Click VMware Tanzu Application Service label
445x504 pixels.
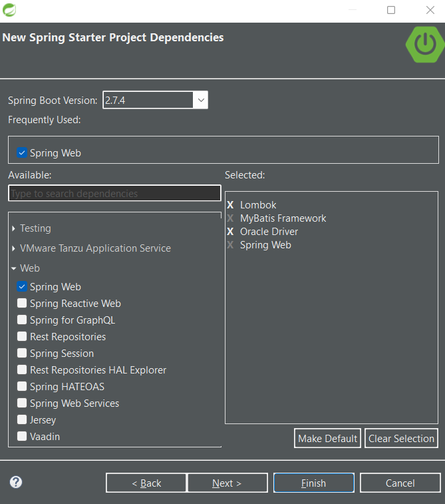point(95,248)
